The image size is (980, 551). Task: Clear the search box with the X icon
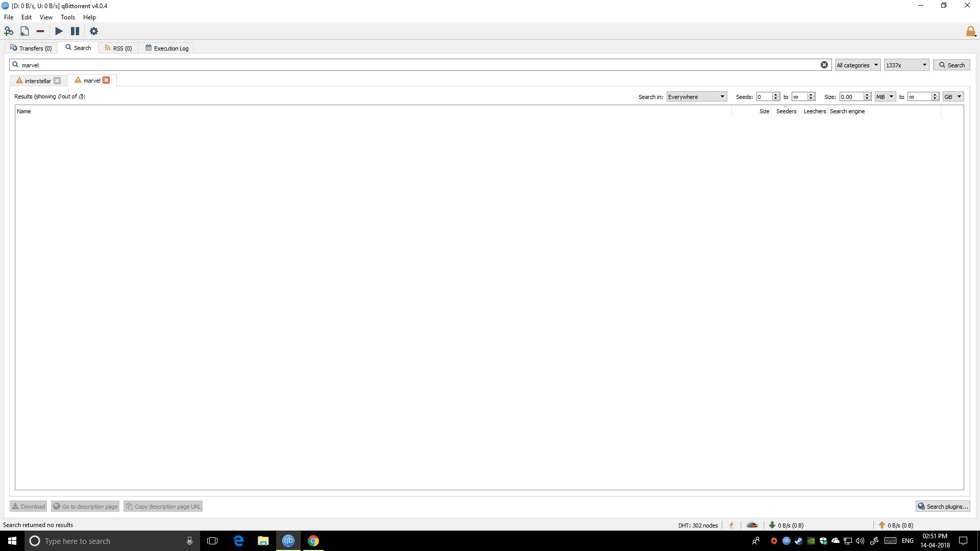824,65
